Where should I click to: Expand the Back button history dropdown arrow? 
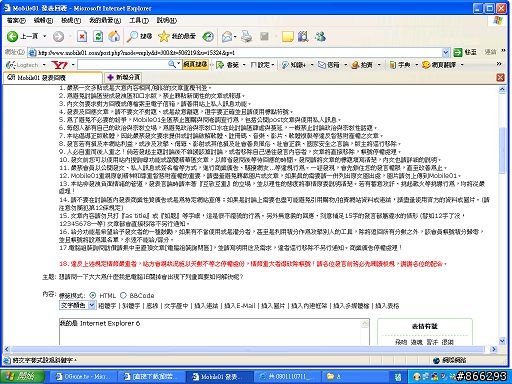pyautogui.click(x=44, y=36)
